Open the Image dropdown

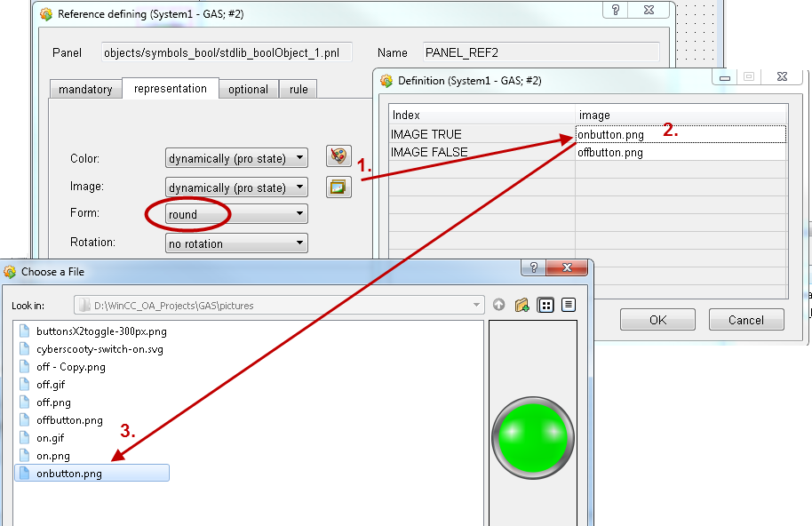[x=236, y=187]
